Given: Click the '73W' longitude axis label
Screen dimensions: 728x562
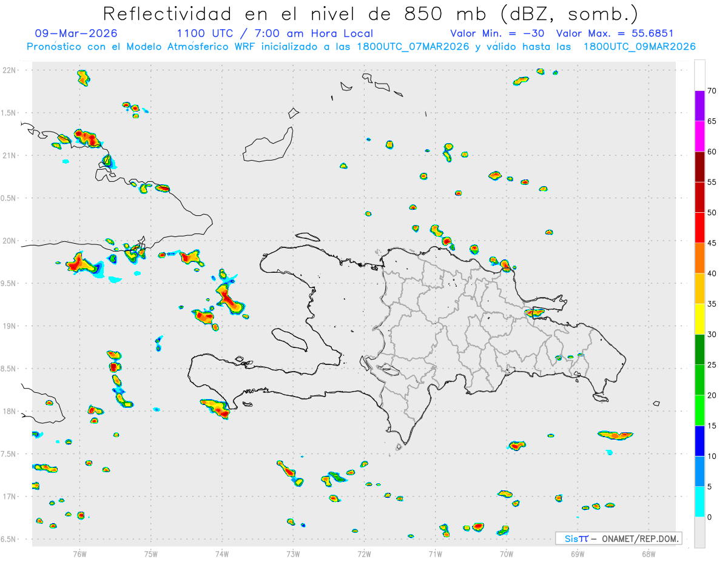Looking at the screenshot, I should (293, 553).
